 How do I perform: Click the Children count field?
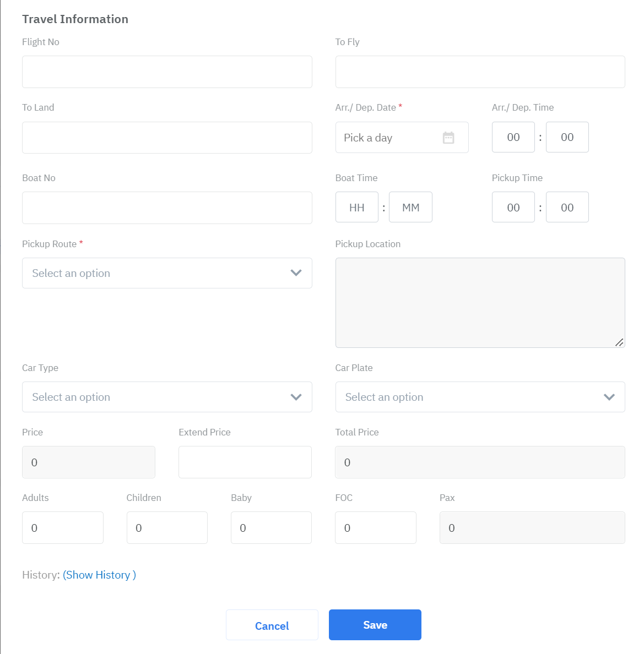[x=167, y=527]
